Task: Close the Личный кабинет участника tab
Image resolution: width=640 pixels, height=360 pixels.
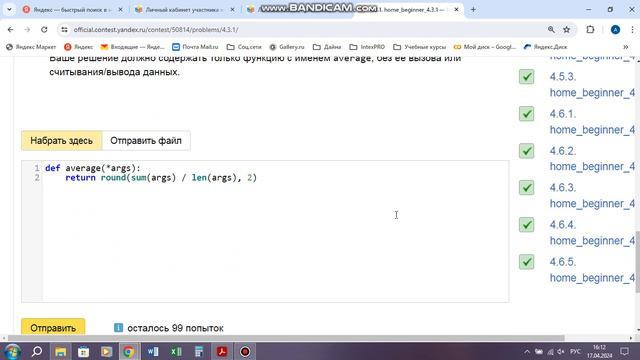Action: [232, 9]
